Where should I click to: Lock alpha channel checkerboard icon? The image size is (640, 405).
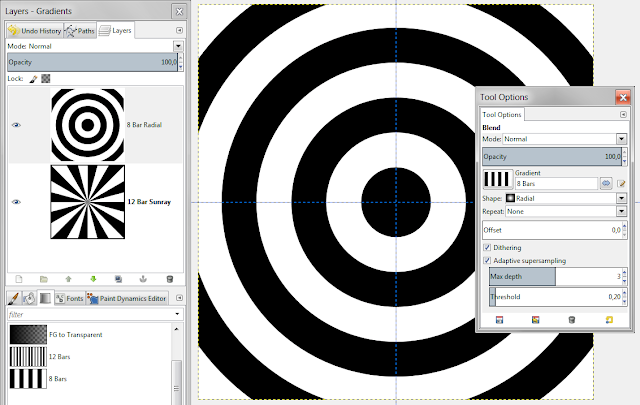click(46, 78)
